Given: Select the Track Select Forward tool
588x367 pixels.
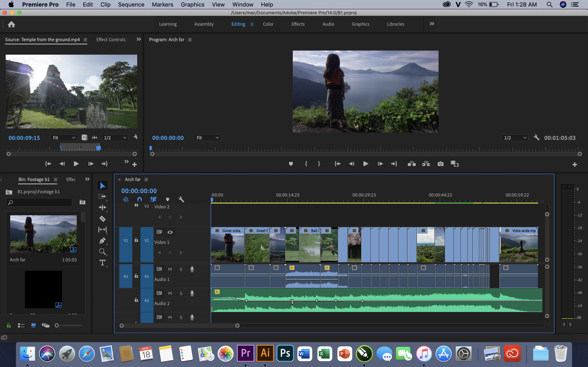Looking at the screenshot, I should [x=102, y=196].
